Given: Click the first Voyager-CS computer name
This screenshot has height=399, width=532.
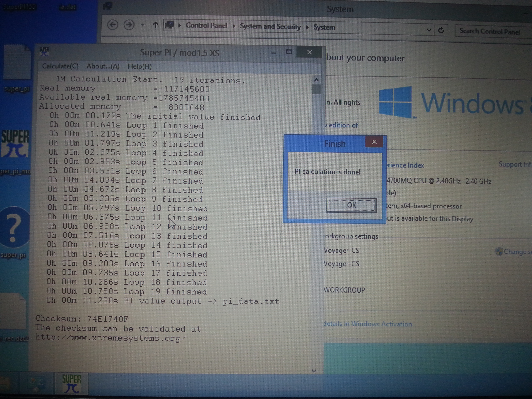Looking at the screenshot, I should pos(341,250).
